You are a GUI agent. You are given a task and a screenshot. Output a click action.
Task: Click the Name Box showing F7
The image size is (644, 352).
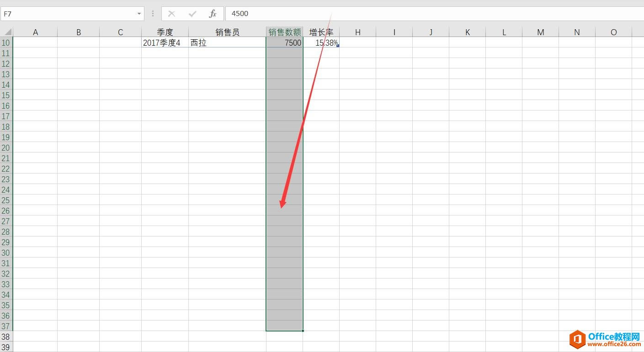pos(69,13)
